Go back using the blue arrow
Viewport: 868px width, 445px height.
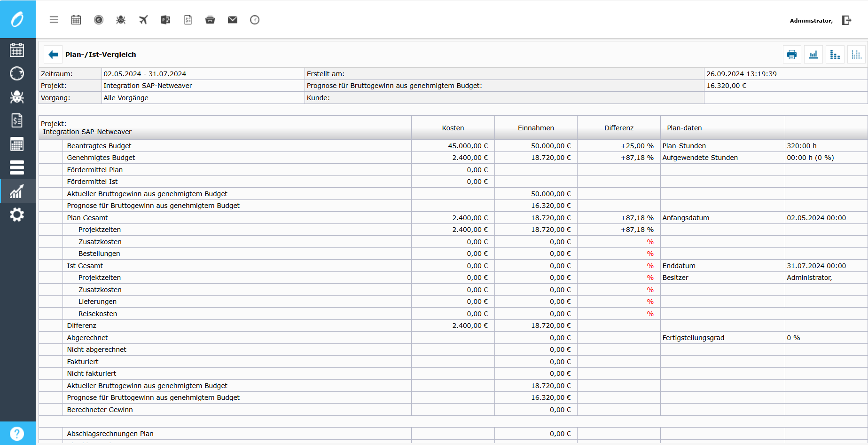(53, 55)
